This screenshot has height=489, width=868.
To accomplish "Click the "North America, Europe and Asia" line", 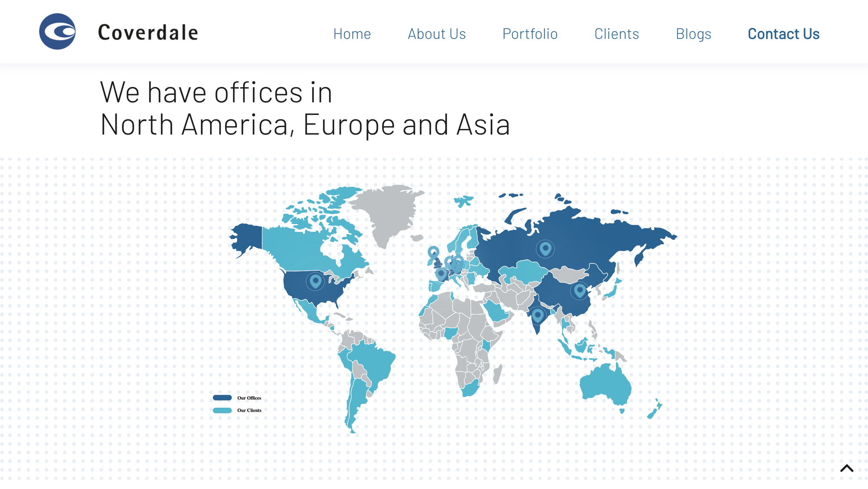I will pos(305,125).
